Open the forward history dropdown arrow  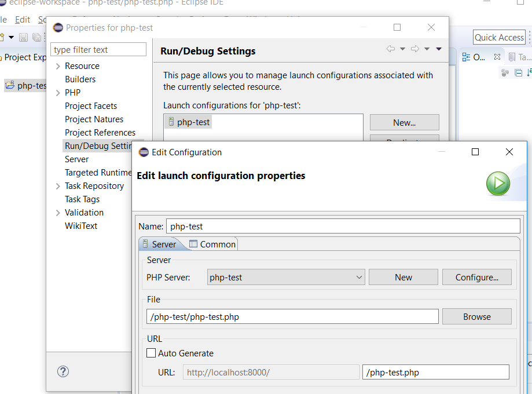pyautogui.click(x=427, y=49)
